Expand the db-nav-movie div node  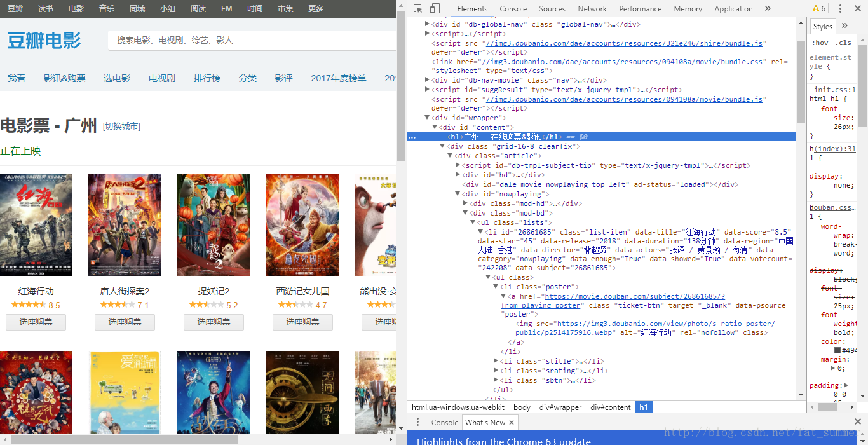click(428, 80)
